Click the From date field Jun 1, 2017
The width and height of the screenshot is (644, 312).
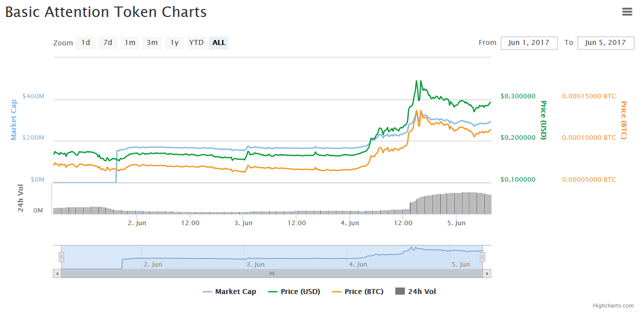tap(529, 43)
